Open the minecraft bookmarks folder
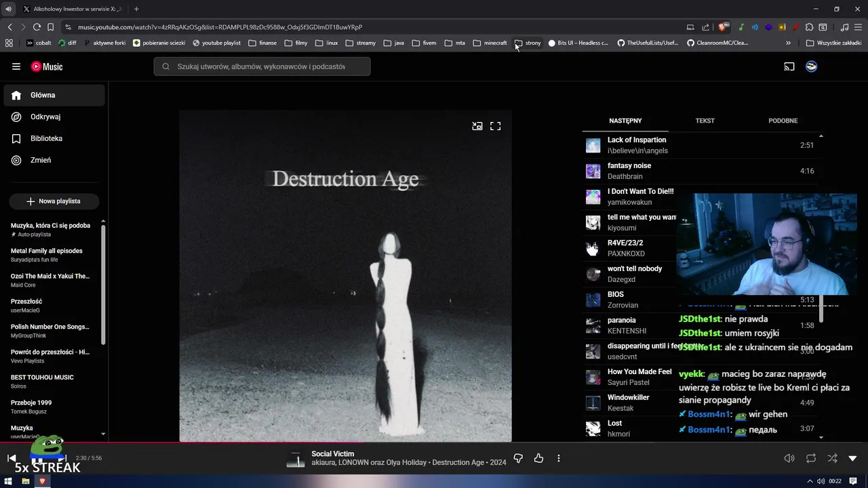This screenshot has width=868, height=488. [490, 43]
